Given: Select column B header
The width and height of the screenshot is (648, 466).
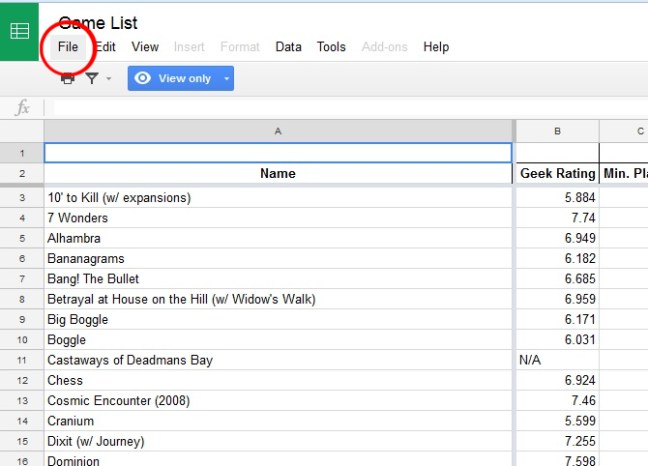Looking at the screenshot, I should 557,131.
